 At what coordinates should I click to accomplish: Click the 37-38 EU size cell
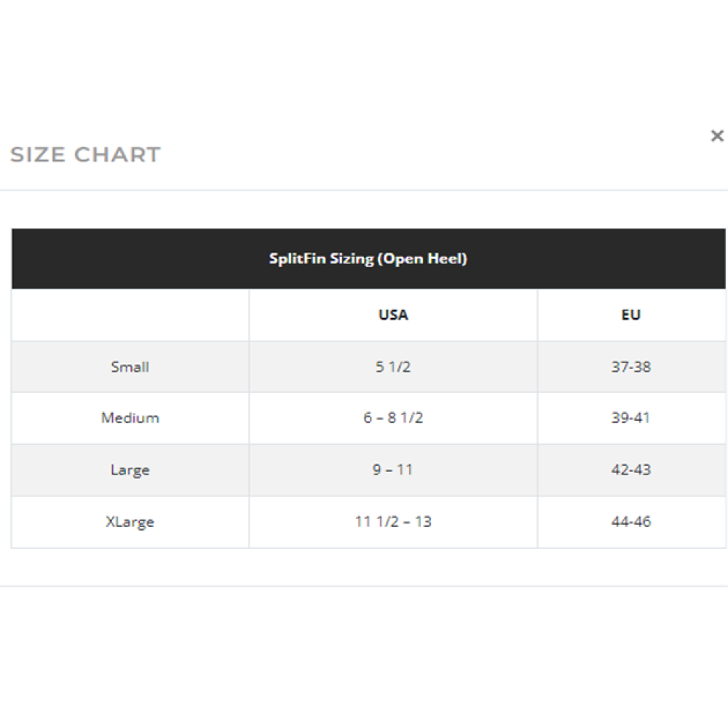pyautogui.click(x=631, y=367)
